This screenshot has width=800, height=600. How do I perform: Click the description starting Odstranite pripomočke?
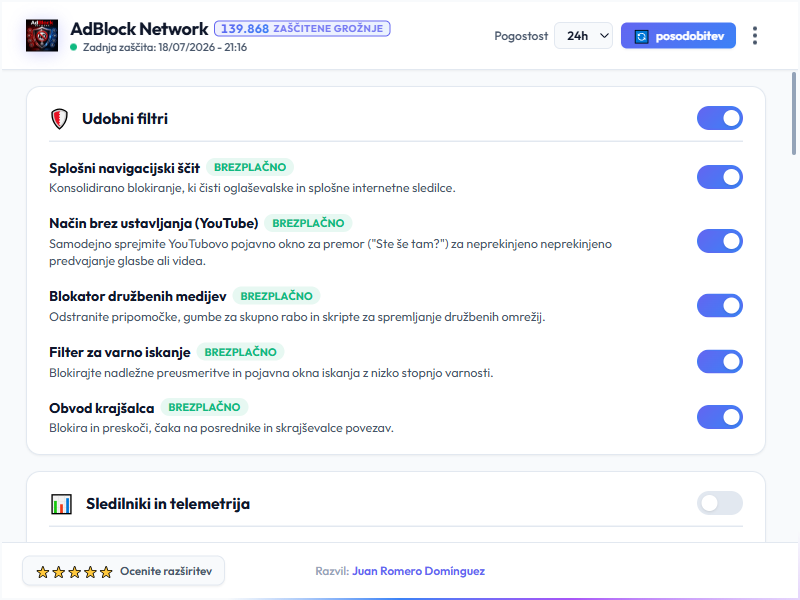coord(297,317)
